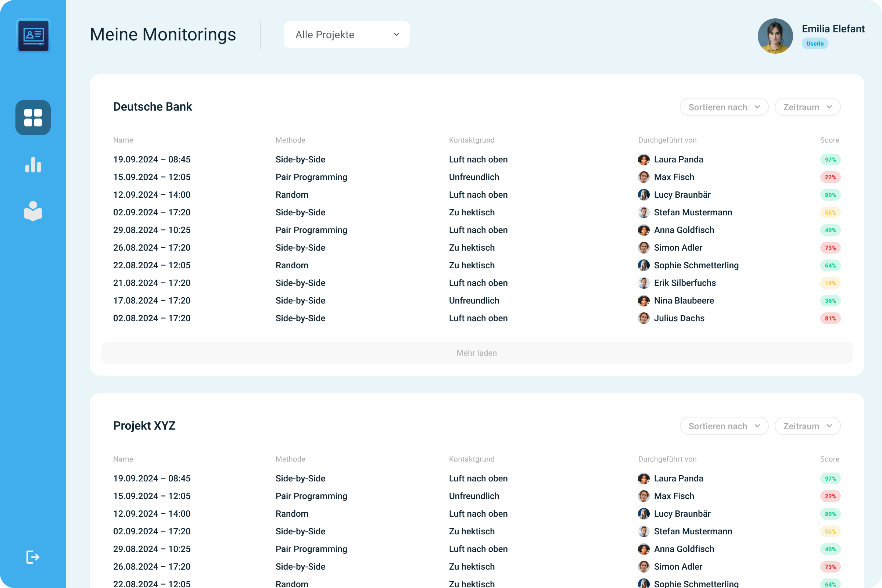Click Laura Panda's avatar in Deutsche Bank
This screenshot has height=588, width=882.
[x=643, y=159]
